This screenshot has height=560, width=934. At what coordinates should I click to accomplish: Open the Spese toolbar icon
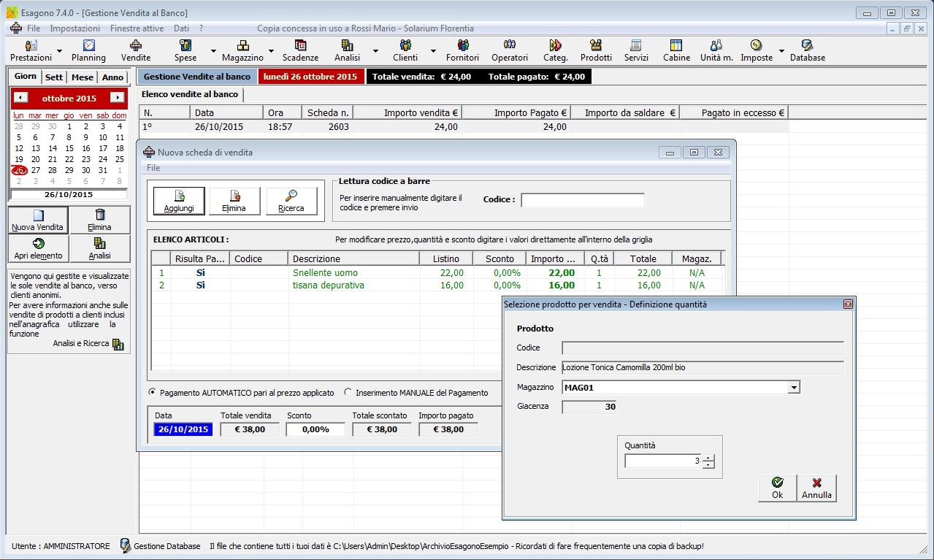point(185,51)
